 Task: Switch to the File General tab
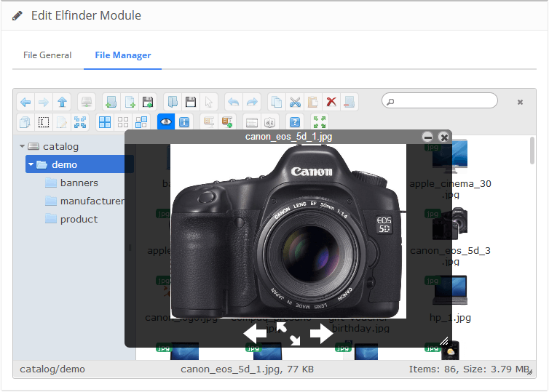coord(47,55)
